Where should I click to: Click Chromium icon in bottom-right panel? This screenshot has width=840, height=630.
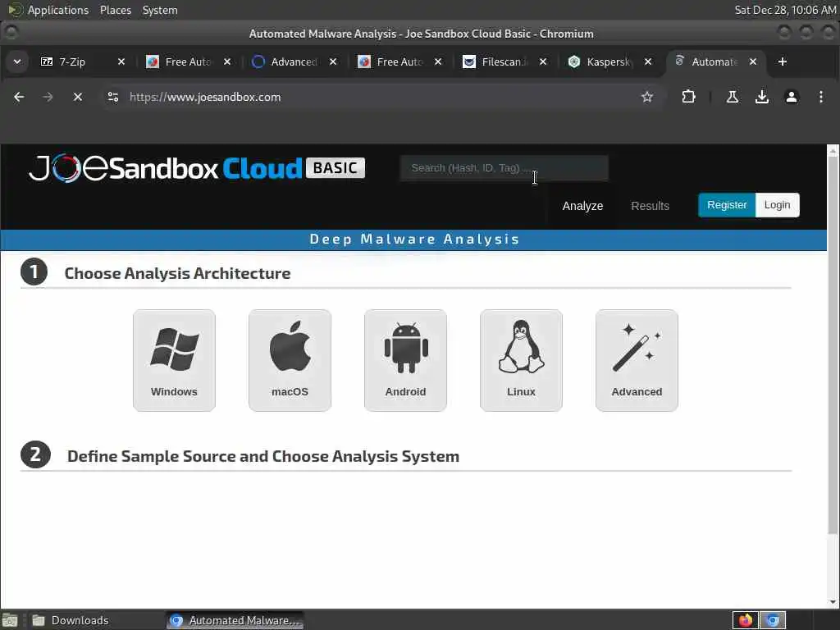(x=773, y=620)
